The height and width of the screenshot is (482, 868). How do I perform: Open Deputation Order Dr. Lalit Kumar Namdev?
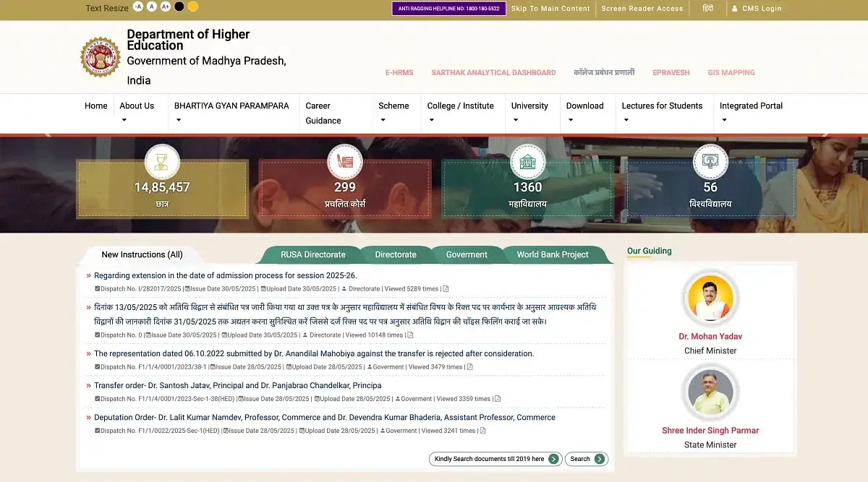click(x=325, y=417)
